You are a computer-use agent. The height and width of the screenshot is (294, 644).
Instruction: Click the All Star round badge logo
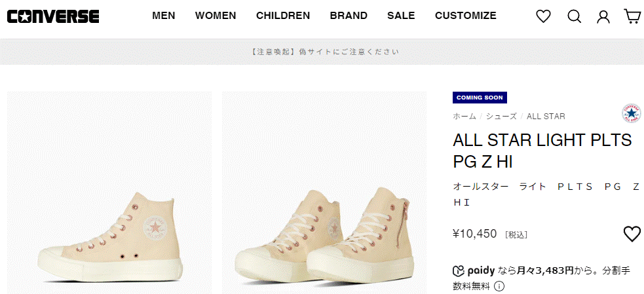(631, 113)
